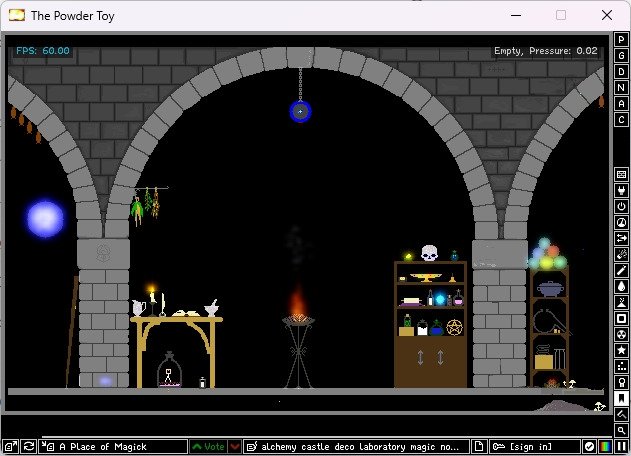Click the G button in the sidebar
The height and width of the screenshot is (456, 631).
click(x=621, y=56)
